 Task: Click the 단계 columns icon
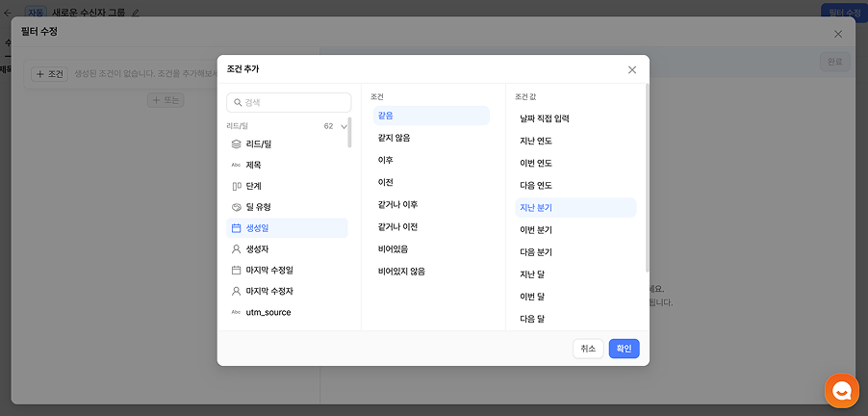[237, 186]
